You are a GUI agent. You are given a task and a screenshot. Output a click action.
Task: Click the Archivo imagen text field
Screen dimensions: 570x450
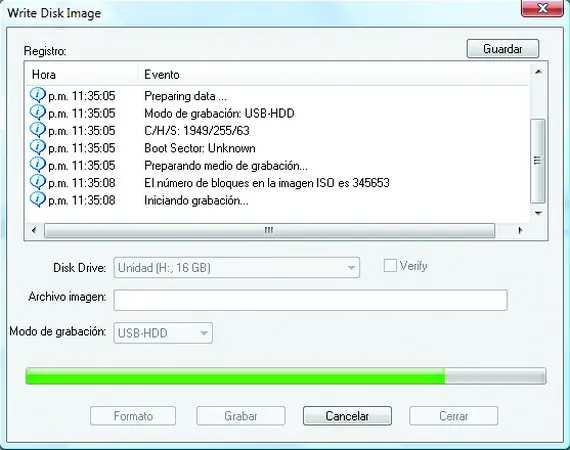pyautogui.click(x=310, y=300)
